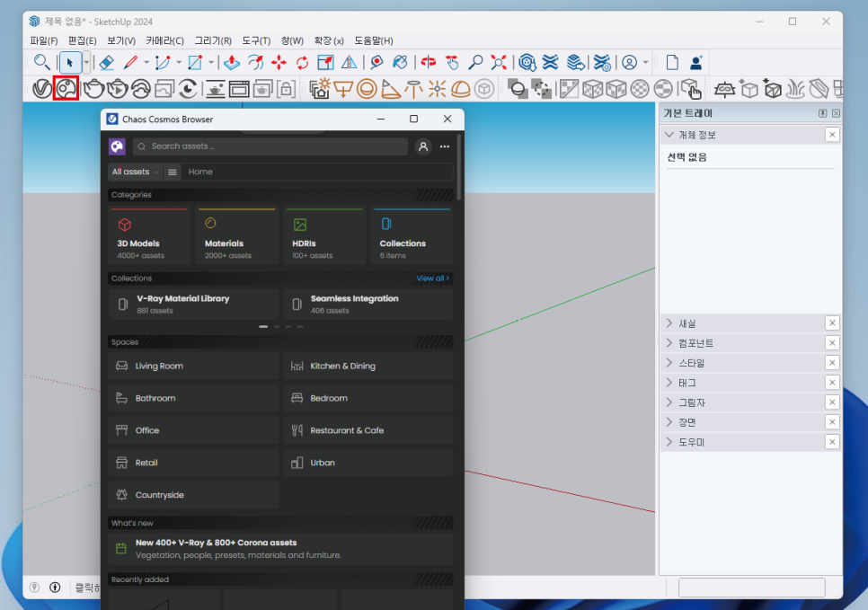Screen dimensions: 868x610
Task: Open the V-Ray Asset Editor icon
Action: tap(42, 89)
